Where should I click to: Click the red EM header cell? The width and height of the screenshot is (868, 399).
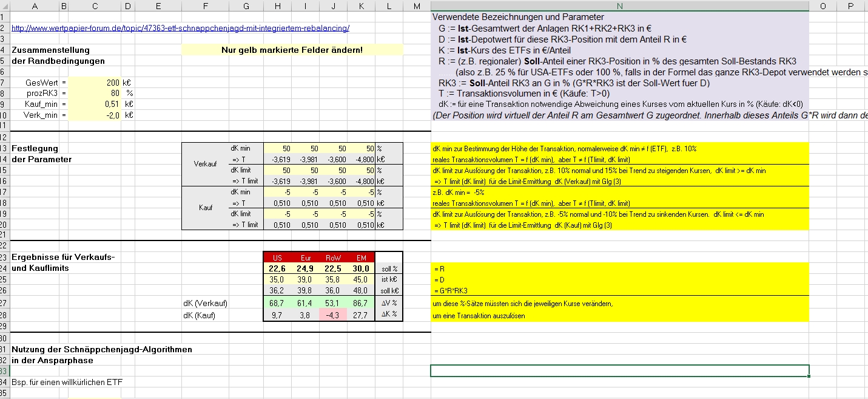(362, 257)
